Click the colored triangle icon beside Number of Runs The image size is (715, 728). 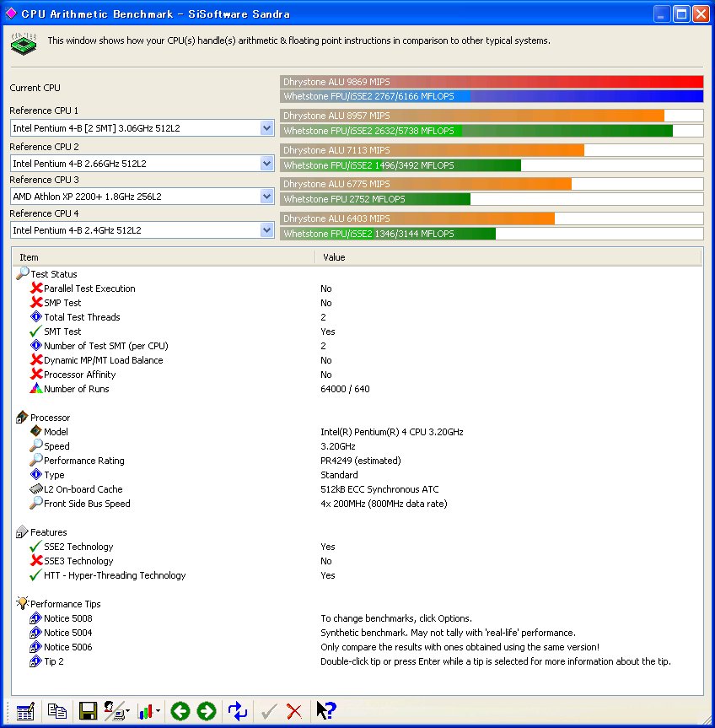(x=36, y=388)
